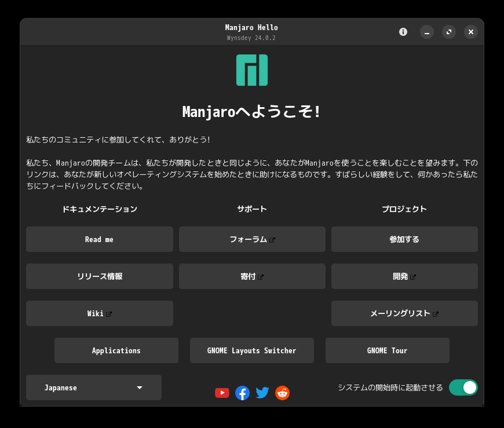Open the Japanese language dropdown
Screen dimensions: 504x428
click(x=94, y=387)
